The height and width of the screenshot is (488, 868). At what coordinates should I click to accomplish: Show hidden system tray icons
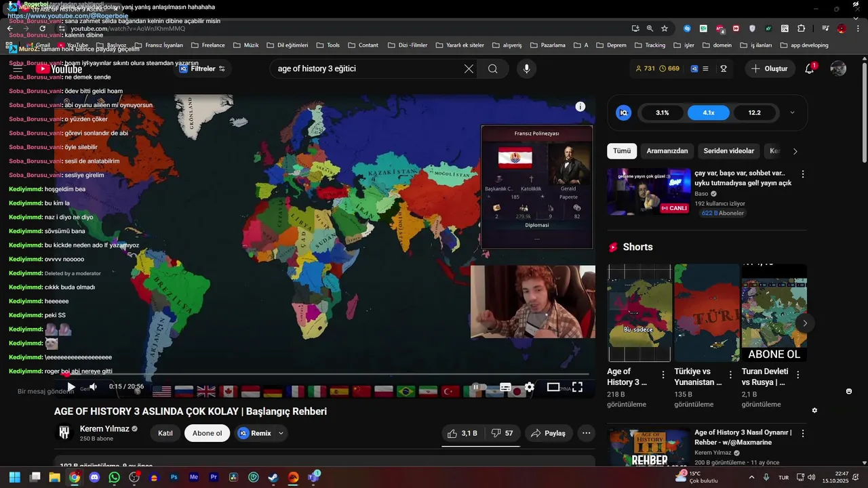[751, 477]
